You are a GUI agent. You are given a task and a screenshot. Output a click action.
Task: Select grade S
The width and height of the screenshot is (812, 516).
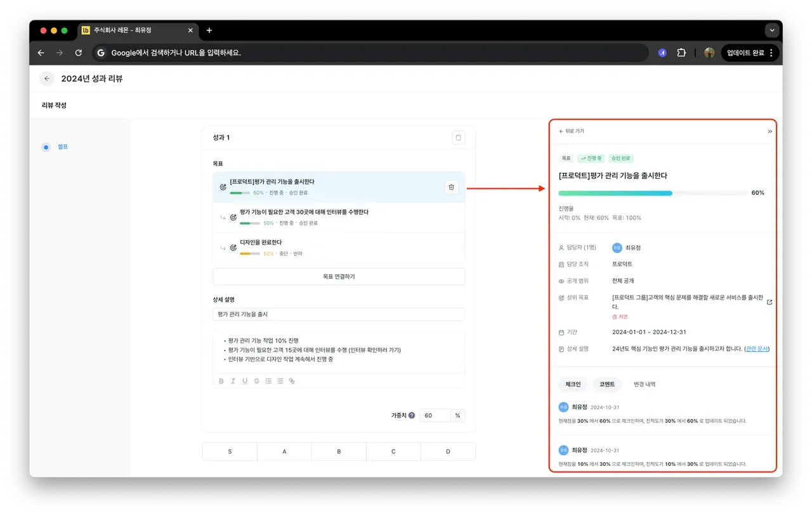230,451
